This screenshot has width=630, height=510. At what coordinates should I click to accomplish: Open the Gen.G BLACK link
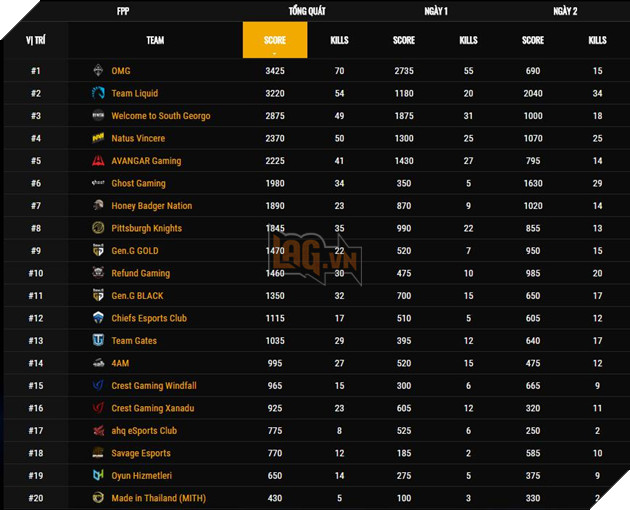coord(137,296)
